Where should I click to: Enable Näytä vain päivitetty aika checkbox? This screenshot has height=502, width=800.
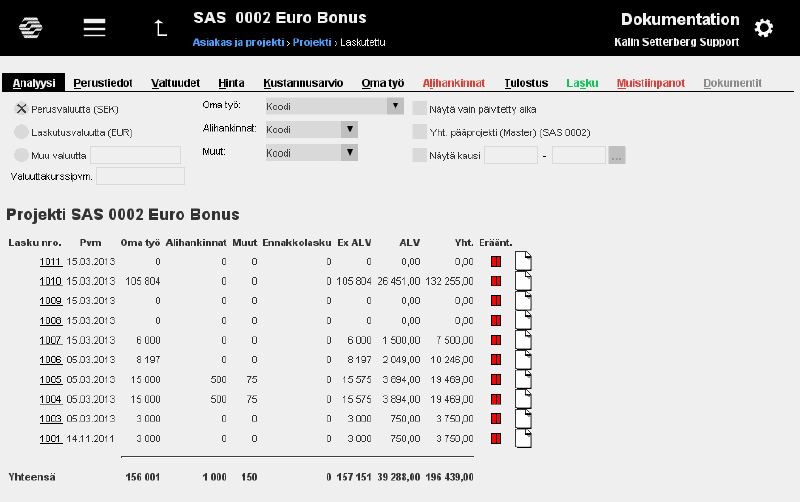(419, 109)
